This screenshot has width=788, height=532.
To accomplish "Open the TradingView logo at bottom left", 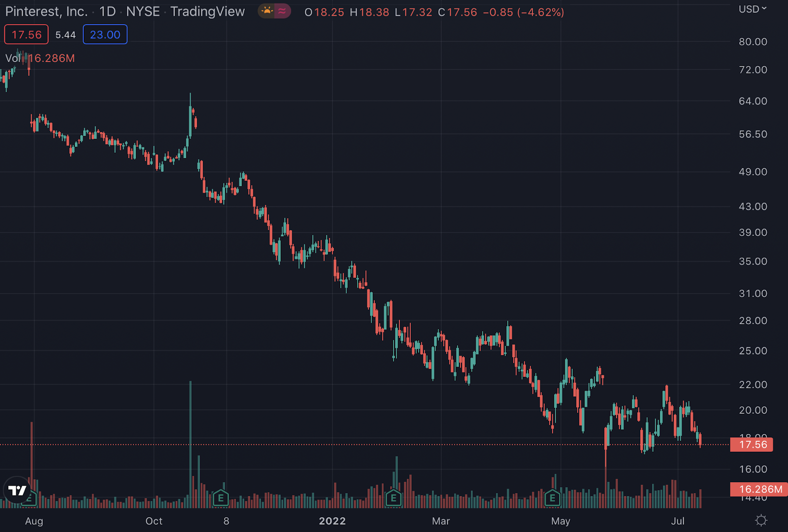I will click(x=17, y=491).
